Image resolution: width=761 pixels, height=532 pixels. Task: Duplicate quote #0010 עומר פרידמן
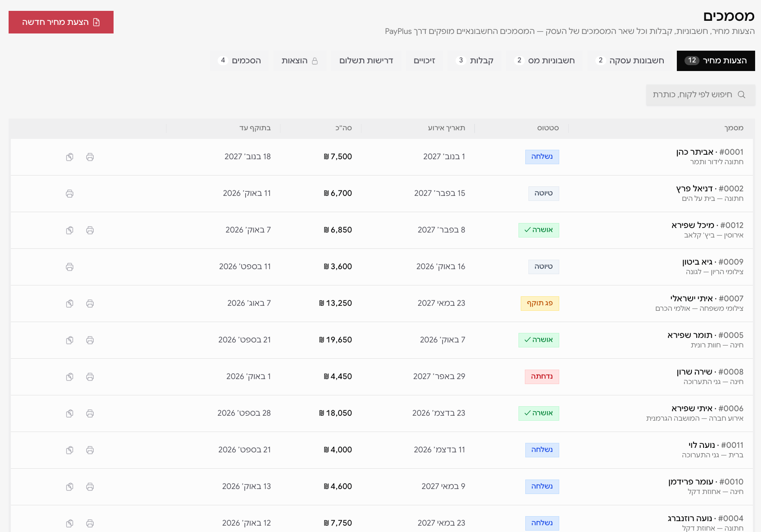(70, 487)
